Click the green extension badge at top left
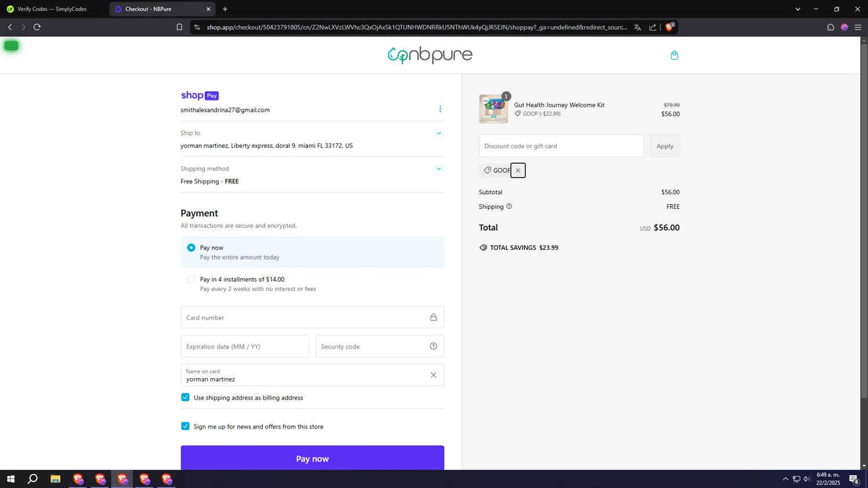Screen dimensions: 868x488 pos(12,46)
